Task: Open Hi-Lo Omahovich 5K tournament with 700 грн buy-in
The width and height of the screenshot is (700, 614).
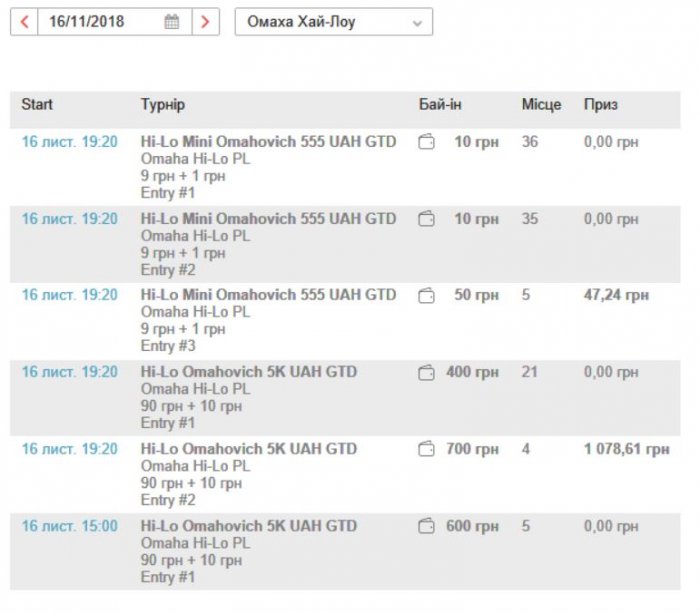Action: click(x=248, y=449)
